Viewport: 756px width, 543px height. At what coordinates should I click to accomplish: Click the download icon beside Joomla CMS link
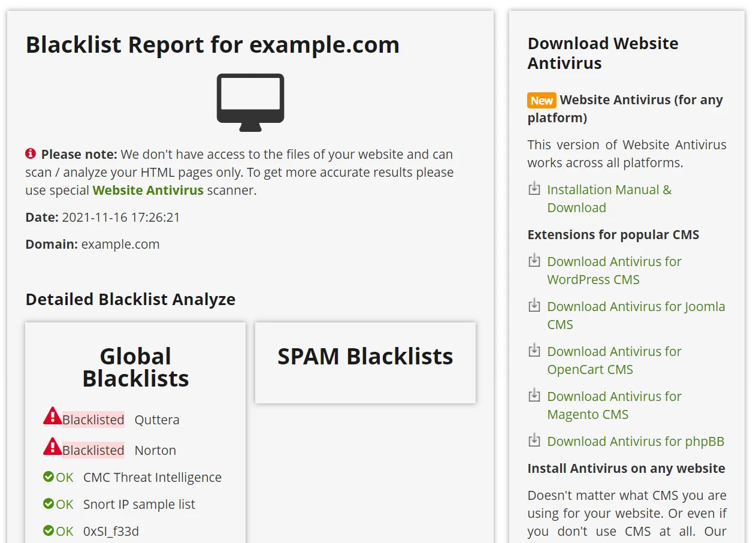(x=534, y=306)
